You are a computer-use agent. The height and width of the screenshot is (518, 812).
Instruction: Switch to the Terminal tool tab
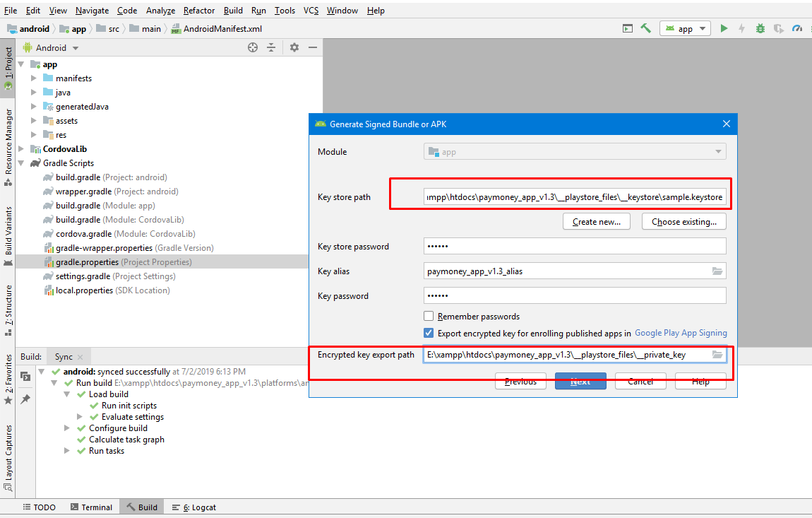point(90,507)
